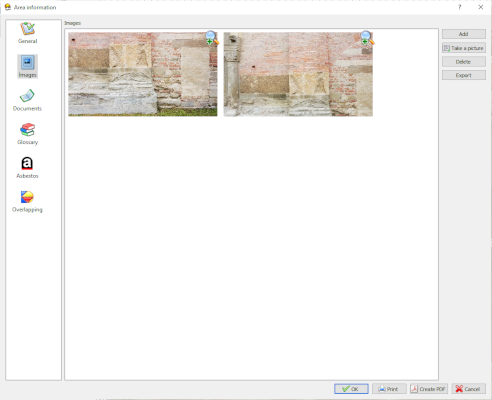Open the Overlapping section icon
The height and width of the screenshot is (400, 492).
tap(27, 197)
